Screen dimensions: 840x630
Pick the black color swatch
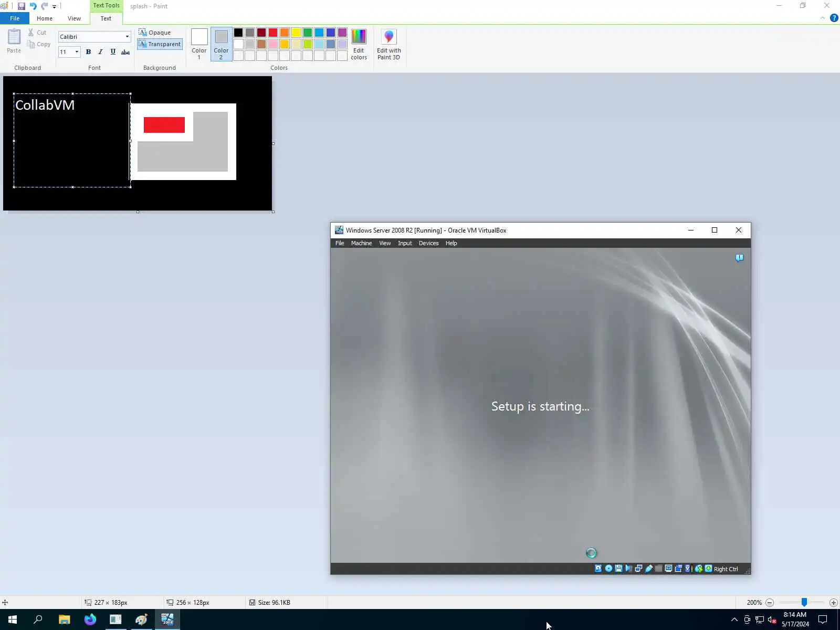238,33
